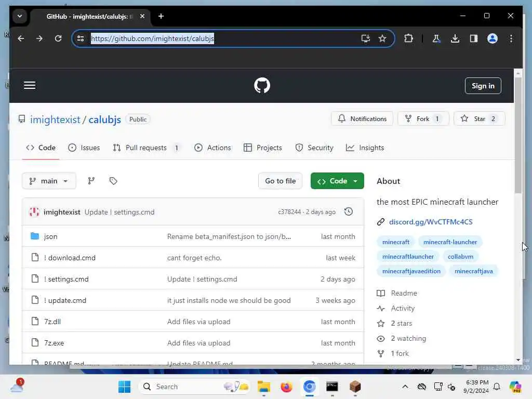Go back with the browser back arrow
Viewport: 532px width, 399px height.
[x=21, y=38]
